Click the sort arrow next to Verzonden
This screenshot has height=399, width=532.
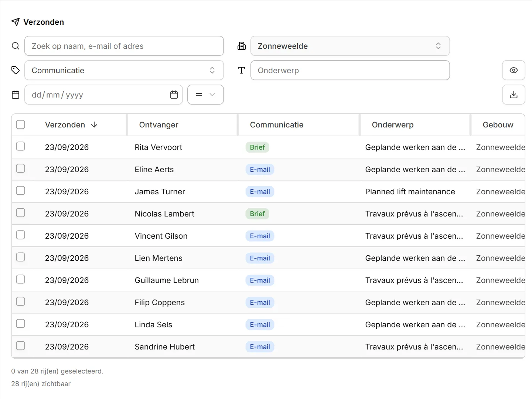point(94,125)
